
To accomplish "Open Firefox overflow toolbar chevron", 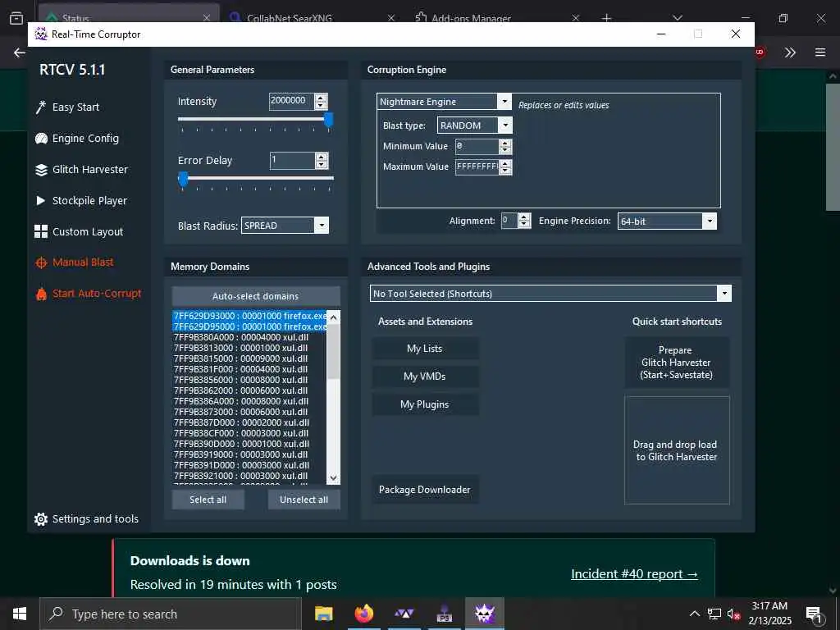I will [x=790, y=52].
